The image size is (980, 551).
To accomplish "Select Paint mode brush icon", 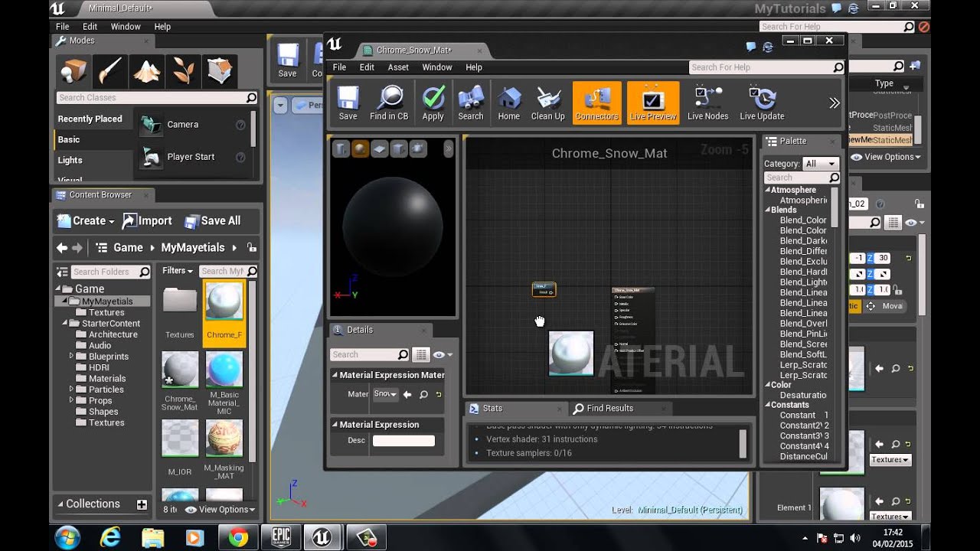I will click(110, 72).
